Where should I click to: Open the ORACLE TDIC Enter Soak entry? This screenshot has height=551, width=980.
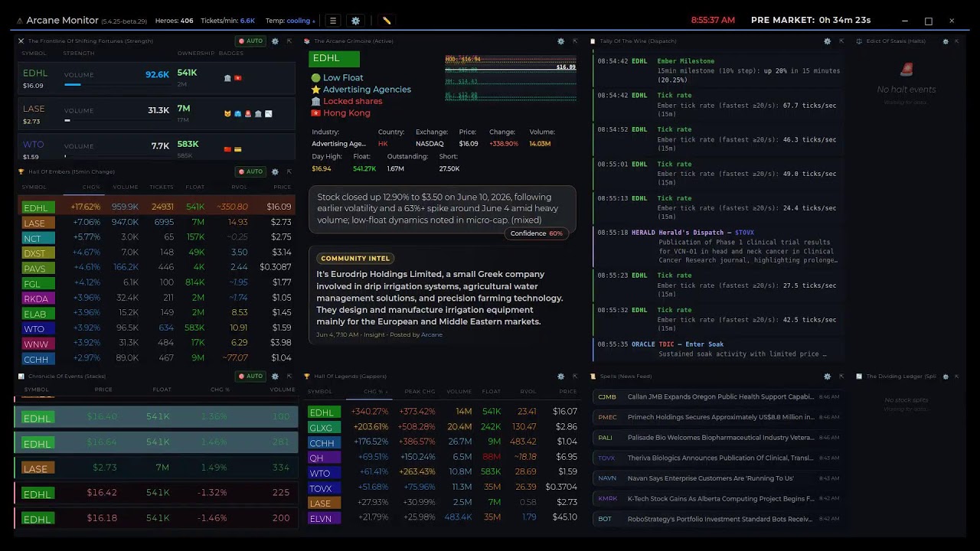point(718,350)
